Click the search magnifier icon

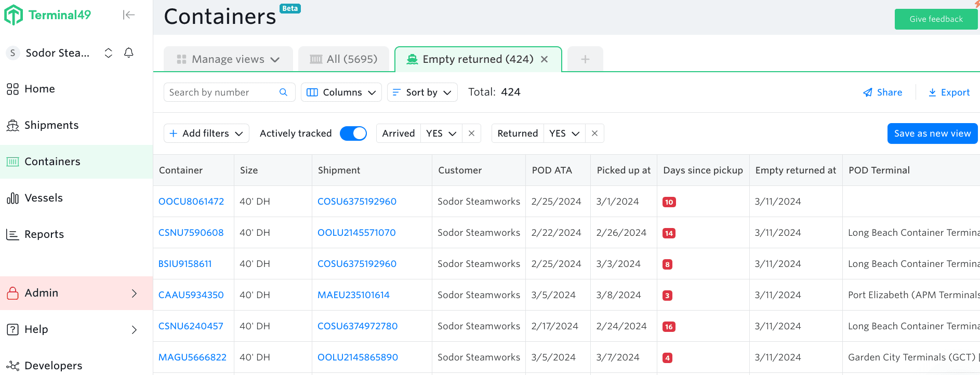click(283, 92)
